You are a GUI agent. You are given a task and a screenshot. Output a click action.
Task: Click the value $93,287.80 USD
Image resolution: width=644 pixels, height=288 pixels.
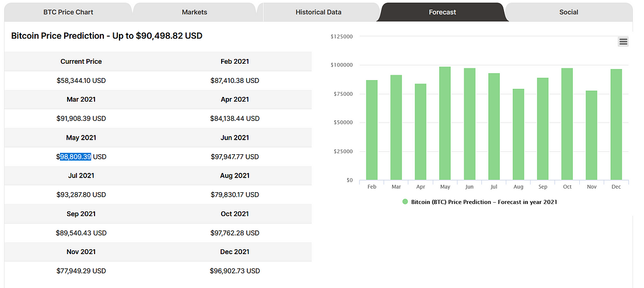[x=81, y=195]
